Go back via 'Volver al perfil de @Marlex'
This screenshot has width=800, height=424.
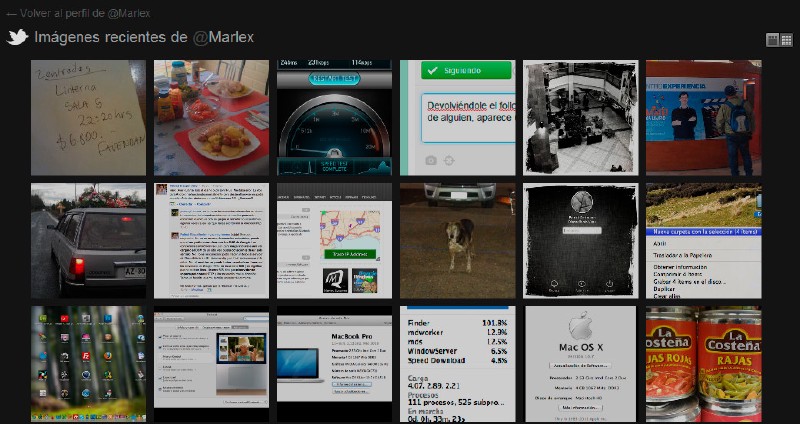[x=78, y=13]
